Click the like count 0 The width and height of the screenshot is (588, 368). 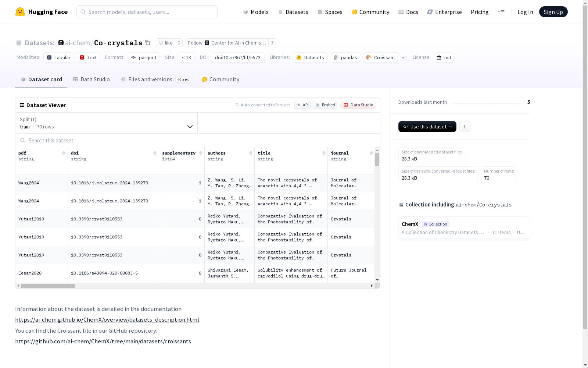coord(179,43)
